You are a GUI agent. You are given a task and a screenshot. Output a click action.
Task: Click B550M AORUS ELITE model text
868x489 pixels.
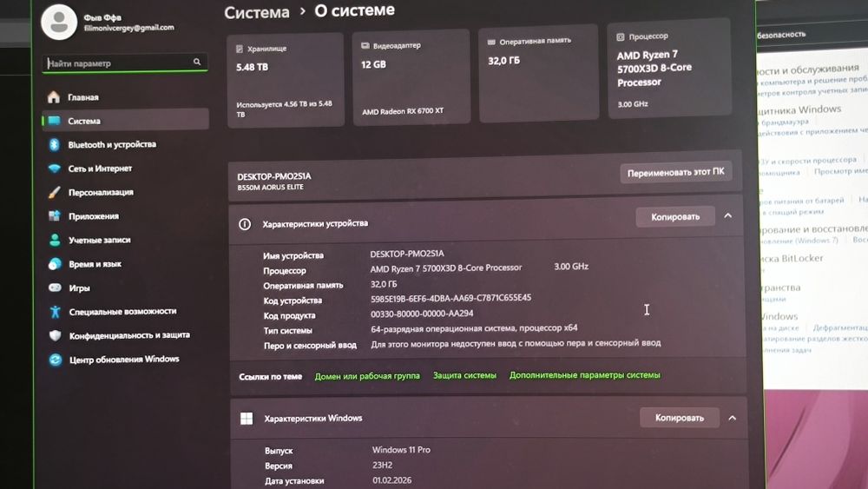pos(270,188)
